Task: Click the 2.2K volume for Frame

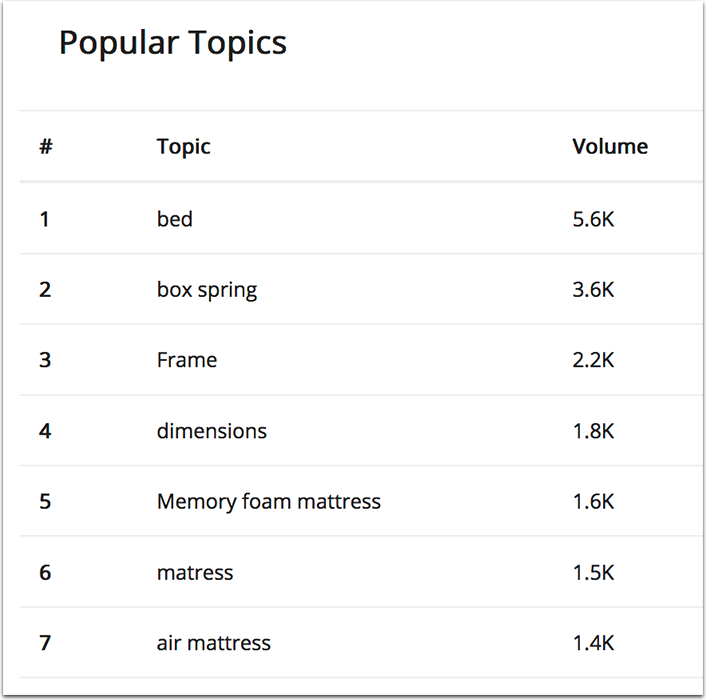Action: click(593, 360)
